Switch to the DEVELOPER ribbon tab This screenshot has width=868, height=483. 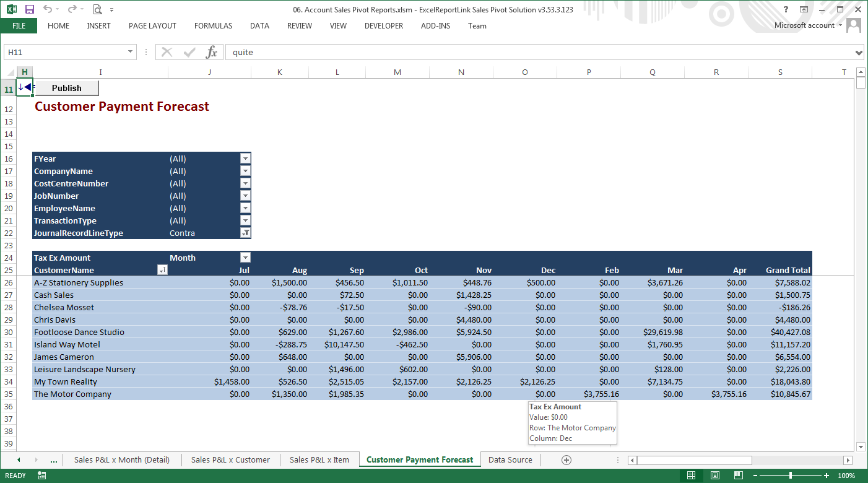tap(384, 26)
